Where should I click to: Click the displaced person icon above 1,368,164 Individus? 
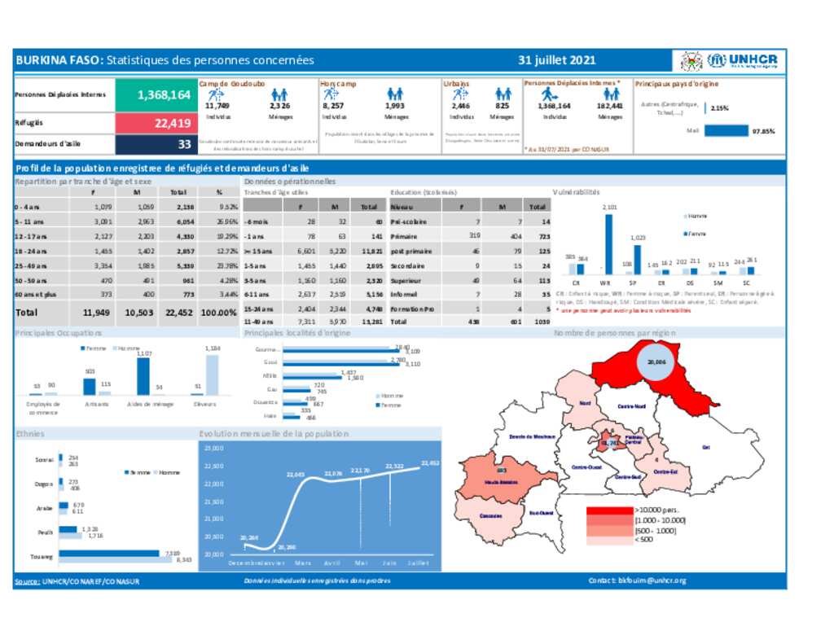[549, 94]
